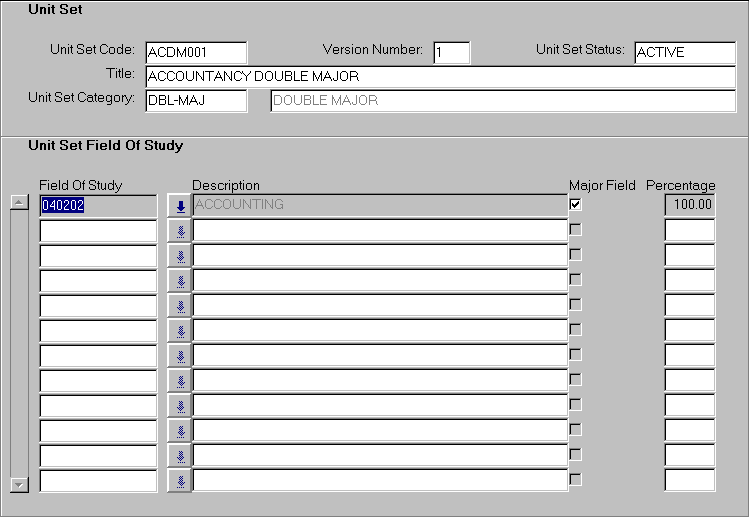Select the Field Of Study field with 040202
This screenshot has height=517, width=749.
(x=98, y=205)
